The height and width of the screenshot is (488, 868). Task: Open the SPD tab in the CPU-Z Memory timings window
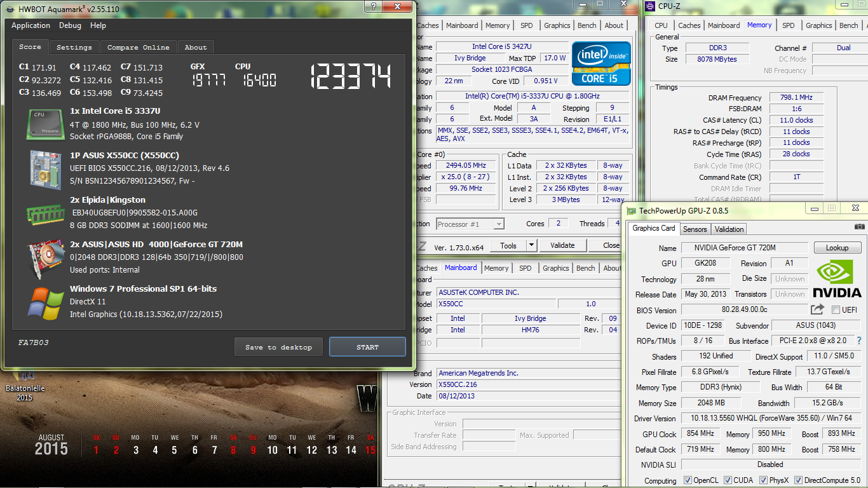[x=788, y=25]
